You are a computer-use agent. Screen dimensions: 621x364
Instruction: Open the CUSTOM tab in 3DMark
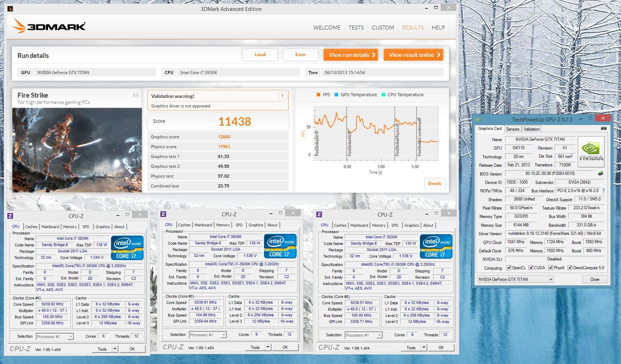click(x=383, y=27)
